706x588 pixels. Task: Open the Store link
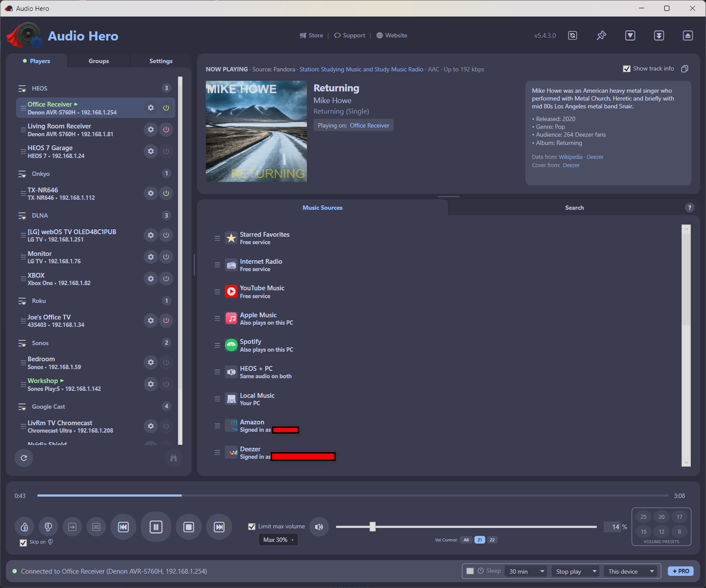312,35
